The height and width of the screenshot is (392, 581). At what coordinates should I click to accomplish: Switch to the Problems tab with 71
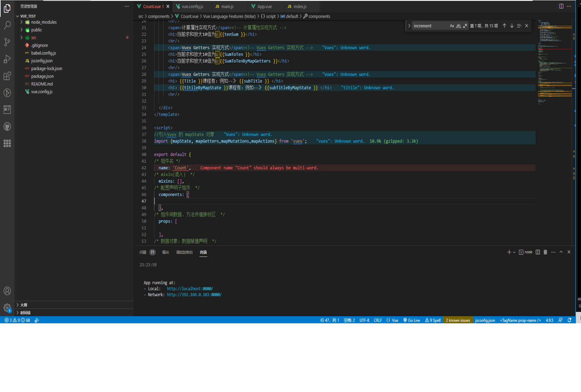coord(147,252)
